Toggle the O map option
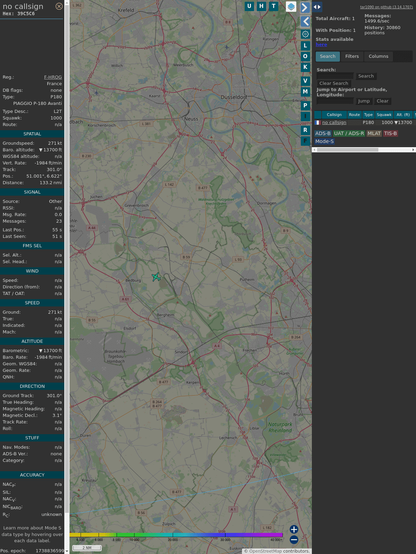 pos(305,56)
